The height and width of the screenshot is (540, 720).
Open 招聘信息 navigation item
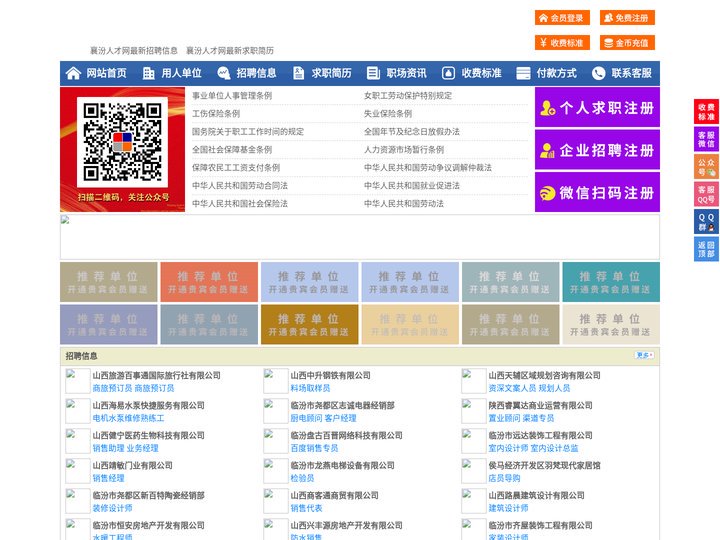(256, 73)
